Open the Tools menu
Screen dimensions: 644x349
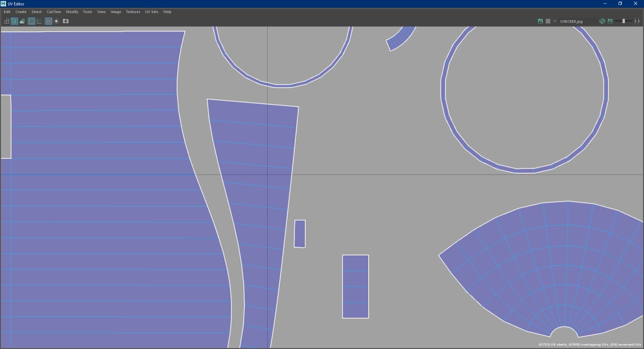click(88, 12)
